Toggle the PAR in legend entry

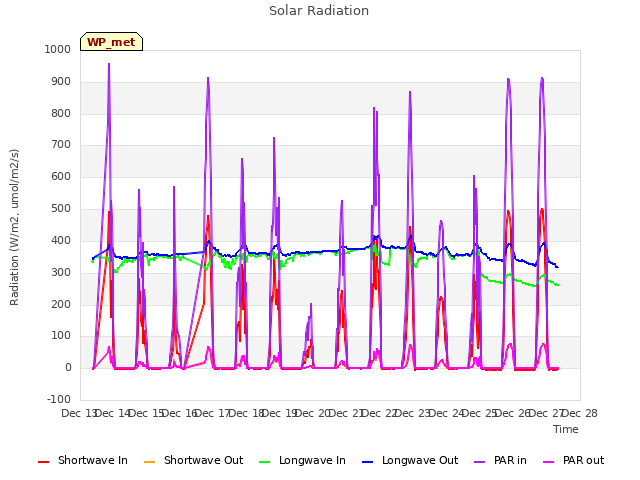(500, 460)
